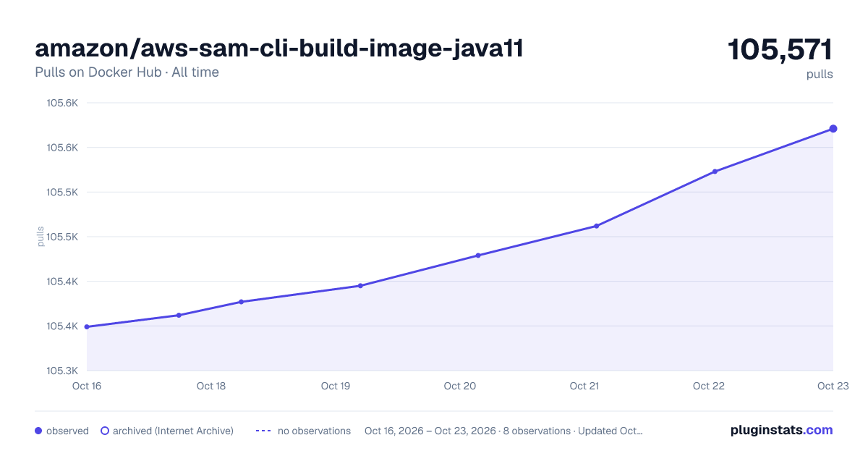This screenshot has width=868, height=456.
Task: Click the pluginstats.com link
Action: pos(781,430)
